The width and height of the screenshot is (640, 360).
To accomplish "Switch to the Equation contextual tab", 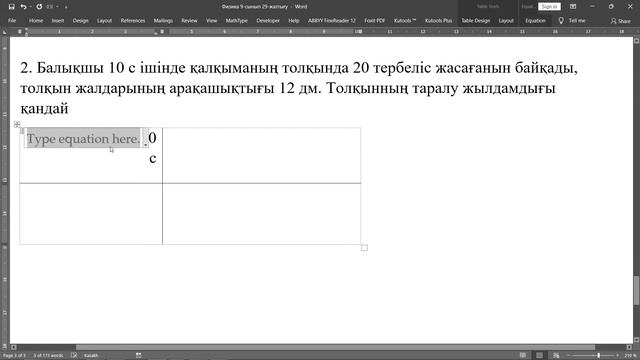I will (x=535, y=20).
